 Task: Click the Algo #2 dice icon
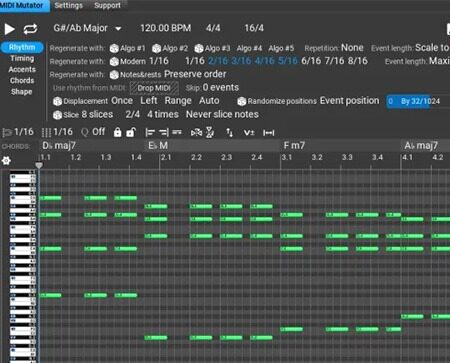[157, 49]
